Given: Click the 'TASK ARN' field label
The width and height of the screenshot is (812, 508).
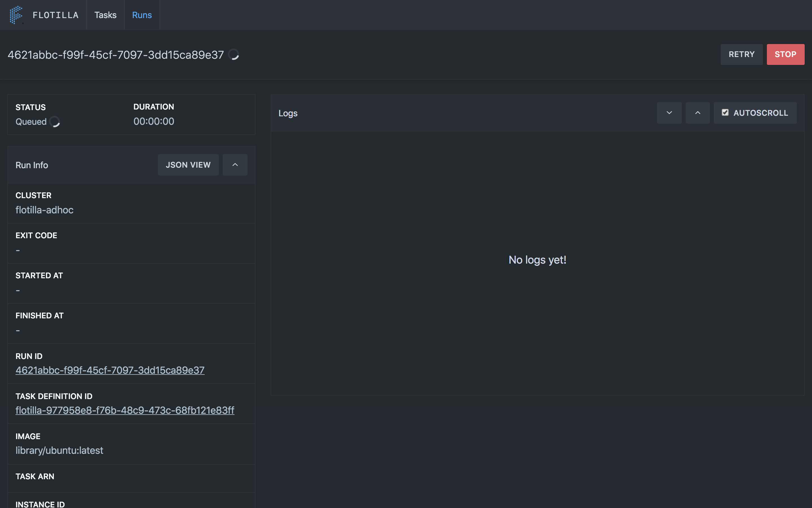Looking at the screenshot, I should pos(35,476).
